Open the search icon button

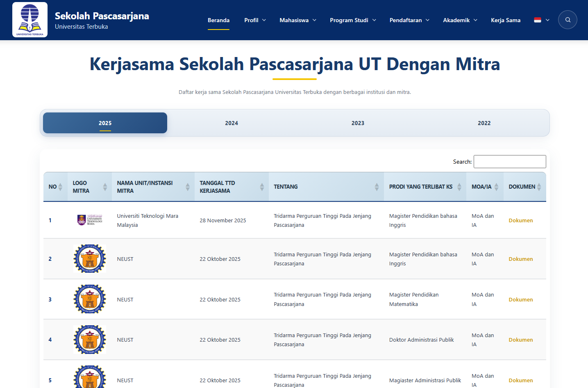pyautogui.click(x=568, y=20)
